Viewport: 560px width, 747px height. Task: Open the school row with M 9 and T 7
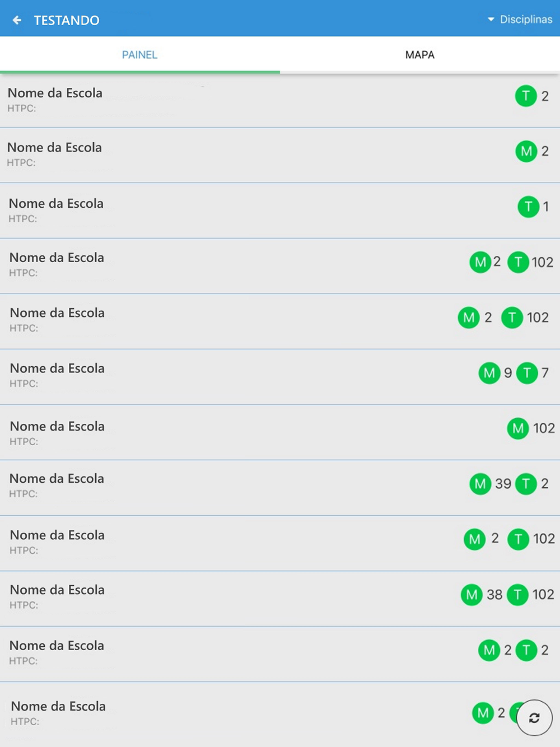pyautogui.click(x=224, y=376)
